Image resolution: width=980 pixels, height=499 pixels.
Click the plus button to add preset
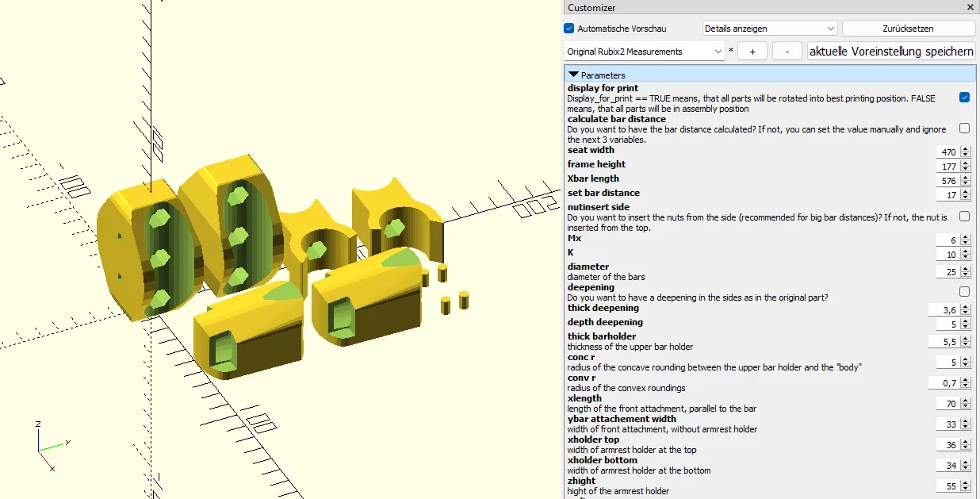click(x=752, y=52)
